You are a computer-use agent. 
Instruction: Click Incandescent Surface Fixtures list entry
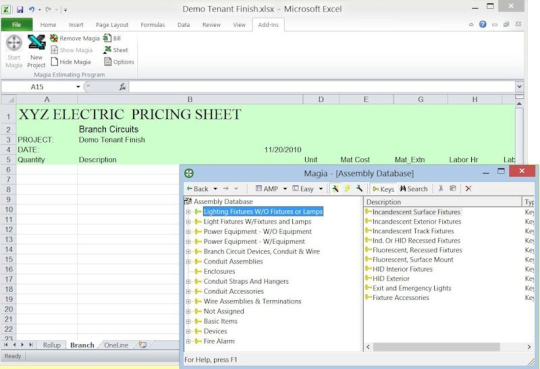coord(416,212)
